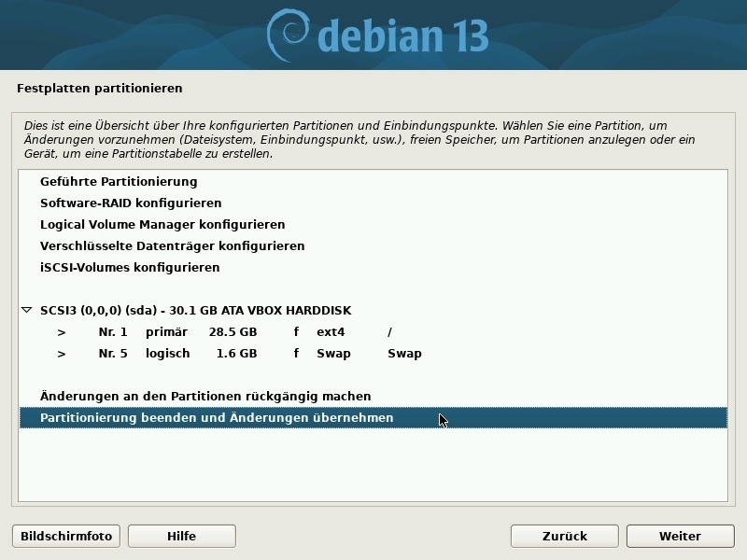747x560 pixels.
Task: Collapse the SCSI3 sda disk triangle
Action: point(27,310)
